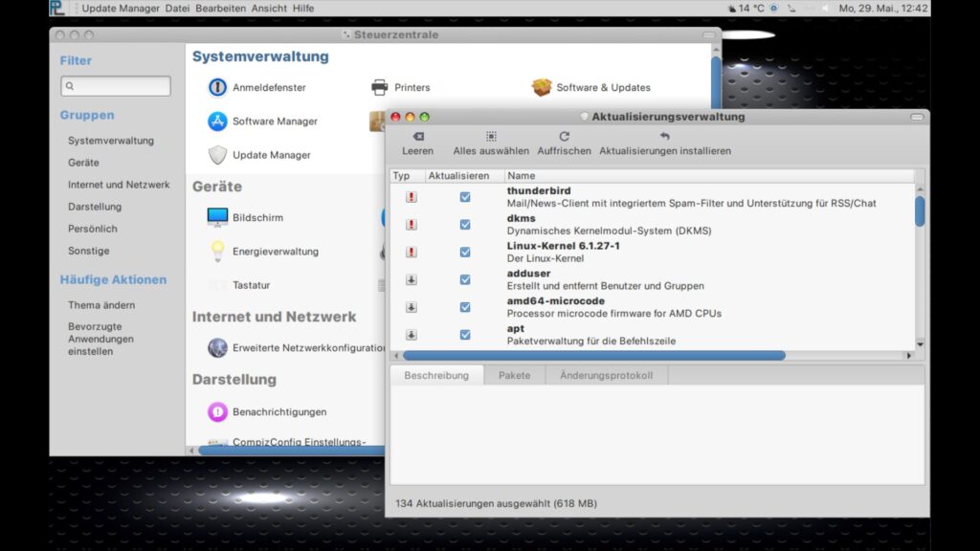Select Systemverwaltung group in sidebar
The width and height of the screenshot is (980, 551).
(111, 141)
